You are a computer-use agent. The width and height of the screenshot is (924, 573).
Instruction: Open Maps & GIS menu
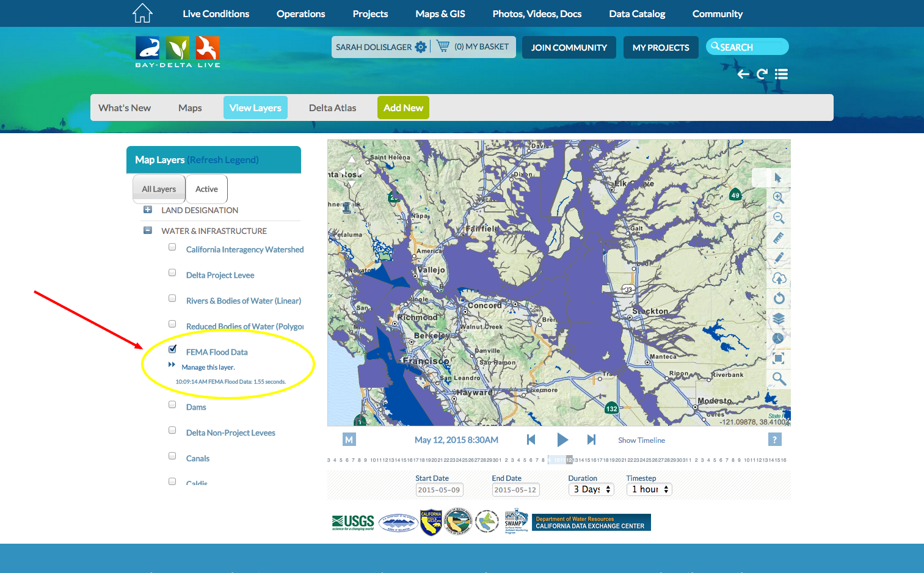(x=440, y=13)
